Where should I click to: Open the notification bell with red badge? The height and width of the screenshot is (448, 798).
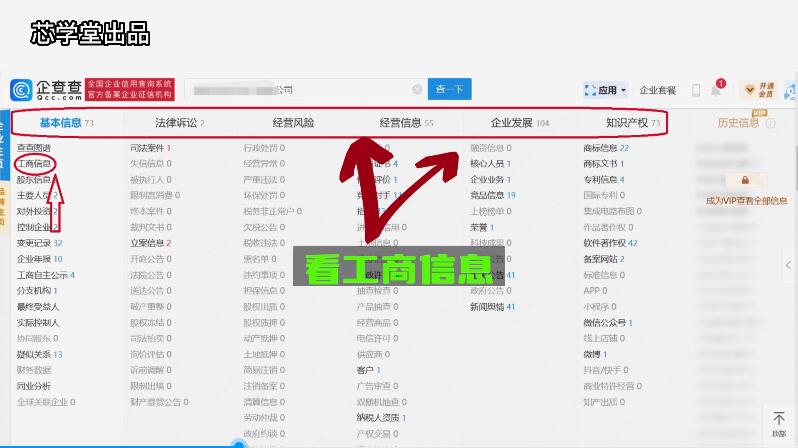(x=717, y=88)
